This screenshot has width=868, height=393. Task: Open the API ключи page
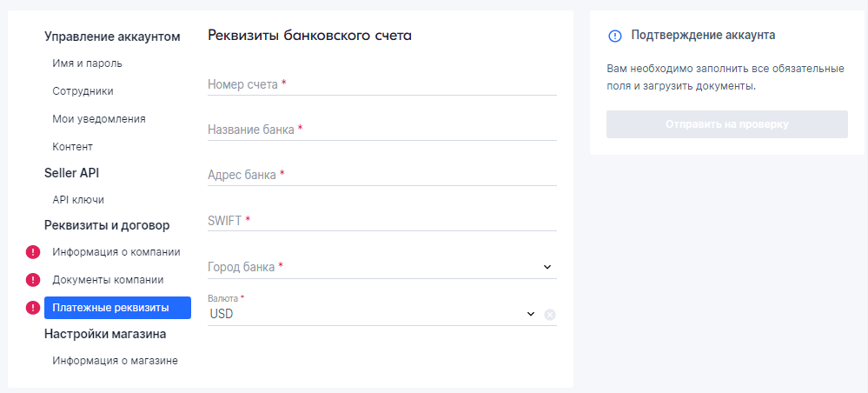(78, 200)
